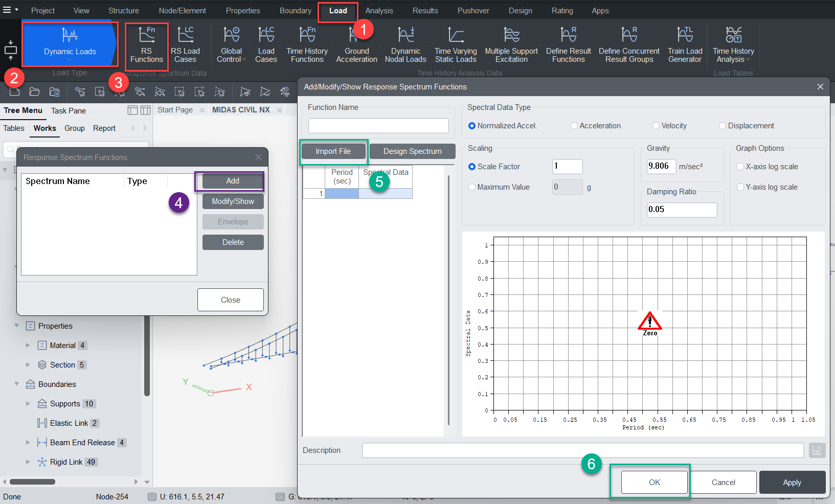Open Define Concurrent Result Groups
The image size is (835, 504).
click(629, 45)
